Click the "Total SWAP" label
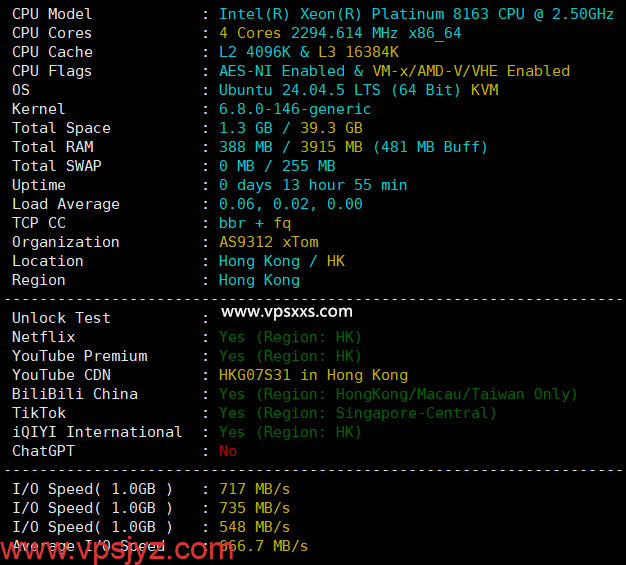626x565 pixels. point(57,166)
